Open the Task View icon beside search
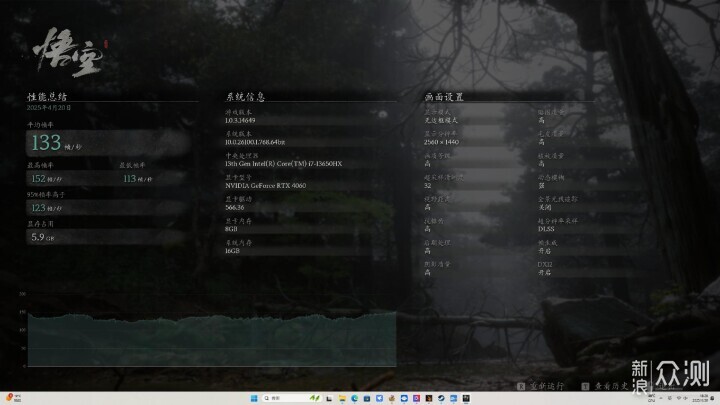The height and width of the screenshot is (405, 720). (329, 398)
